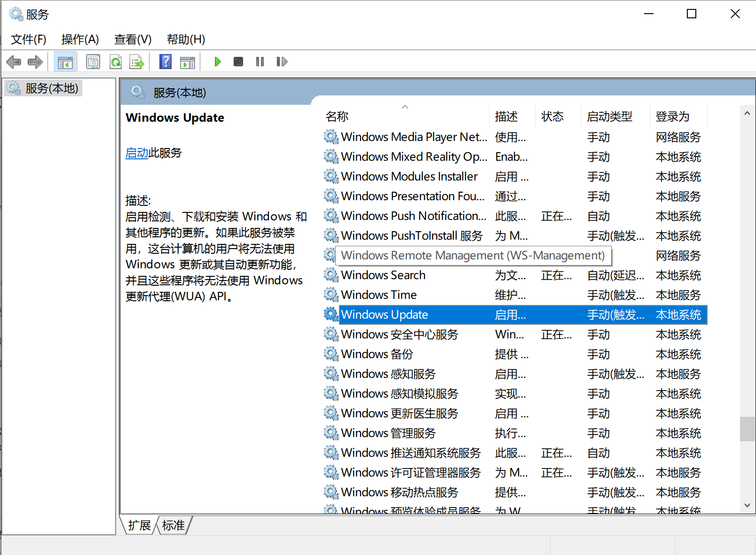Click the scrollbar up arrow in services list
The image size is (756, 555).
(x=747, y=113)
